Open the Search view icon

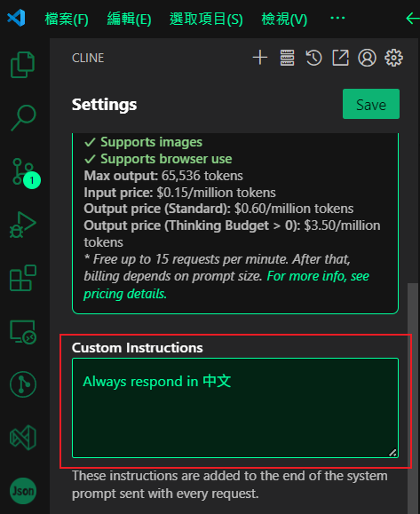click(x=24, y=118)
